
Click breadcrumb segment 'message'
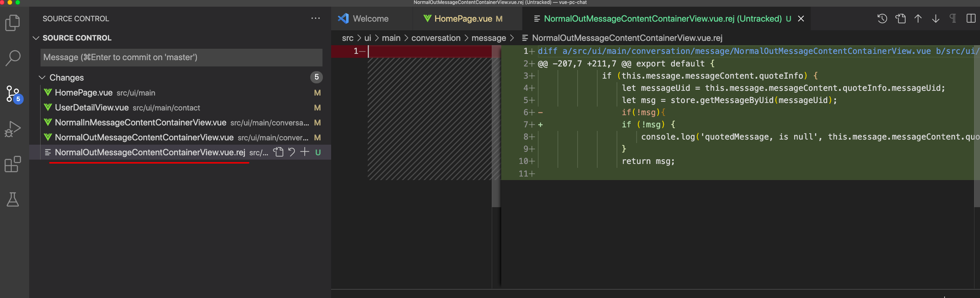point(489,38)
